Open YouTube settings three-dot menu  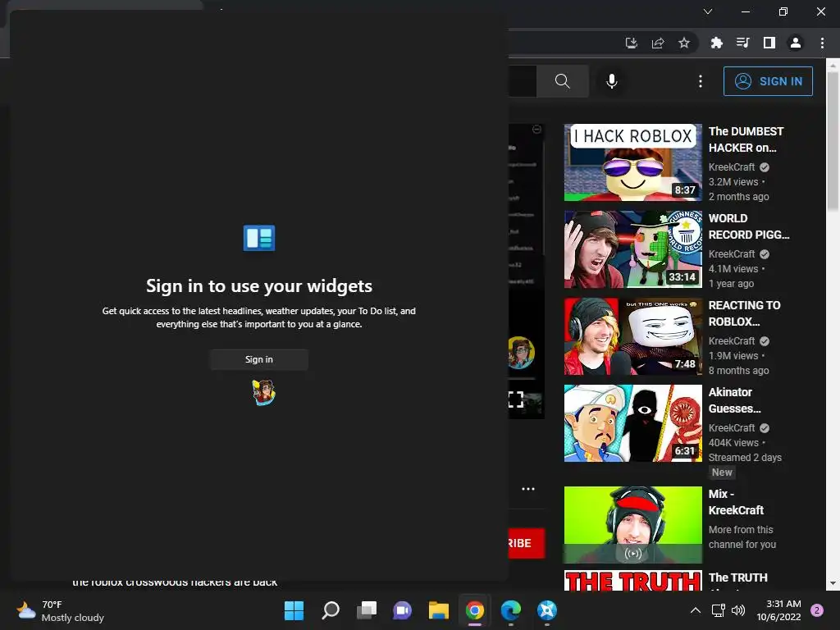pos(701,81)
